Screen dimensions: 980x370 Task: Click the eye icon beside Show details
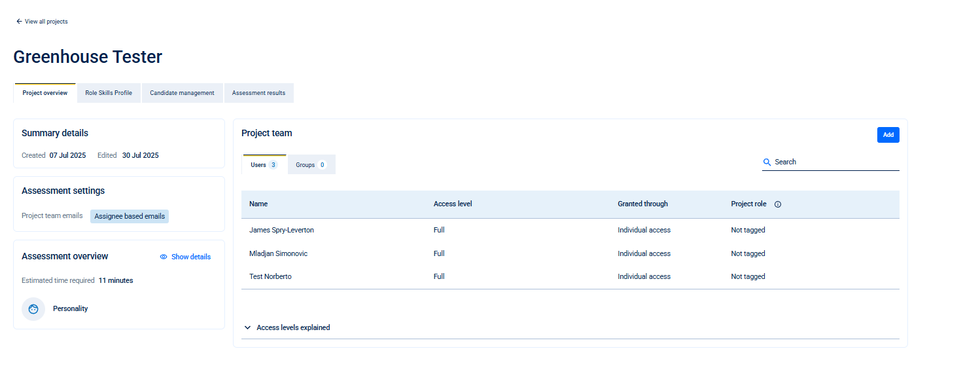(x=164, y=257)
